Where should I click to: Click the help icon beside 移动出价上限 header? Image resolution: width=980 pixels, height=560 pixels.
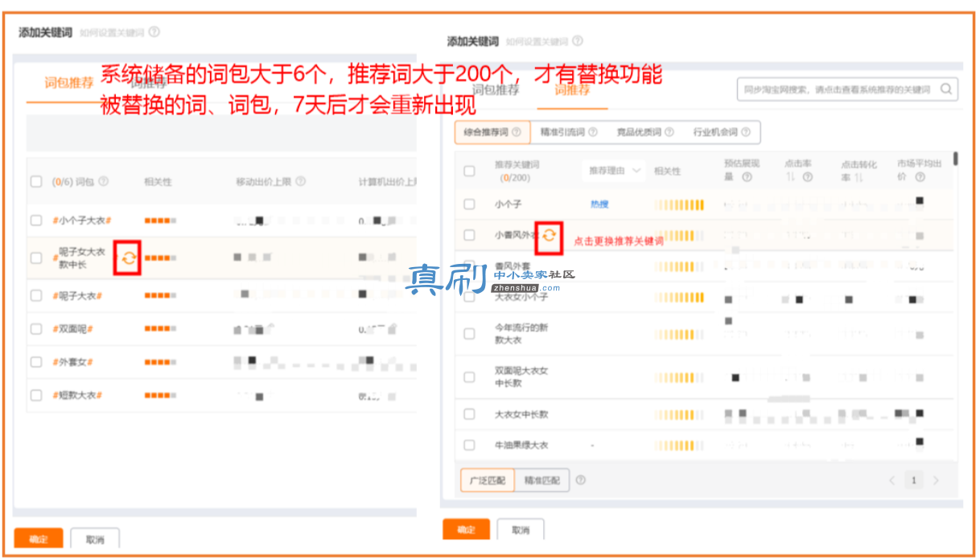click(301, 182)
